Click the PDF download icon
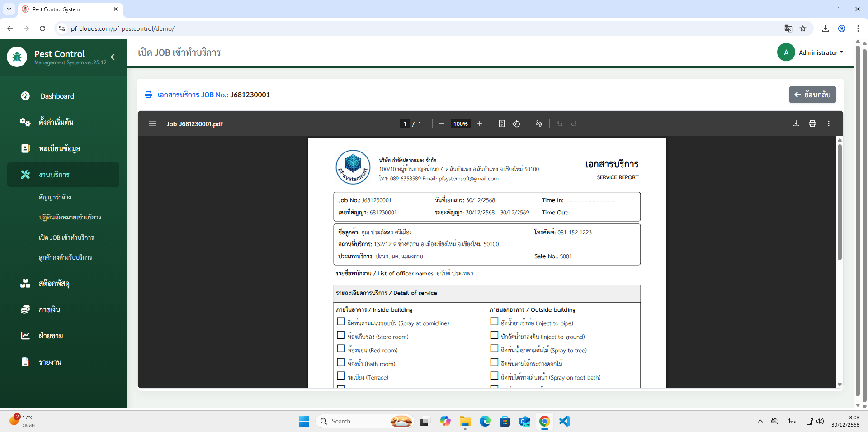 click(796, 123)
